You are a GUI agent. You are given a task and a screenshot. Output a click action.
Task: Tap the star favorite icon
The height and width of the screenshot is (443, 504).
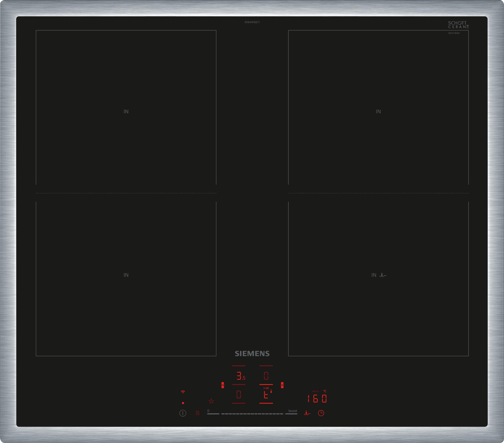[x=211, y=401]
